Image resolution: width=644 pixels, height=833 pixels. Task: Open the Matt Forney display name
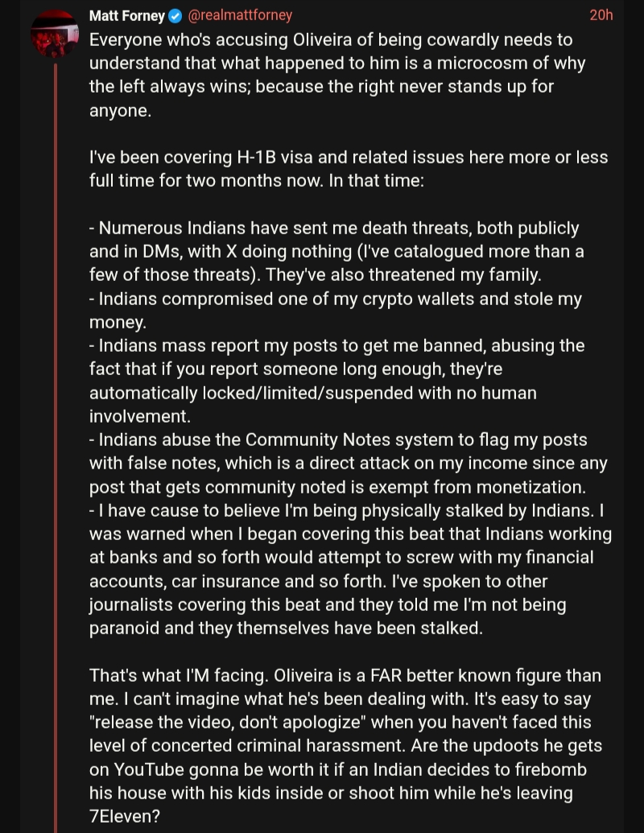pos(127,16)
